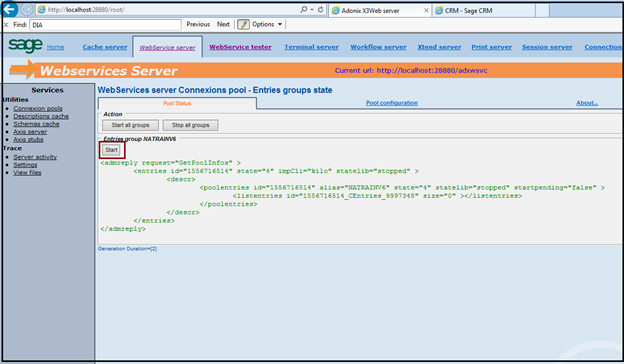This screenshot has height=364, width=624.
Task: Refresh the page with reload icon
Action: pos(320,9)
